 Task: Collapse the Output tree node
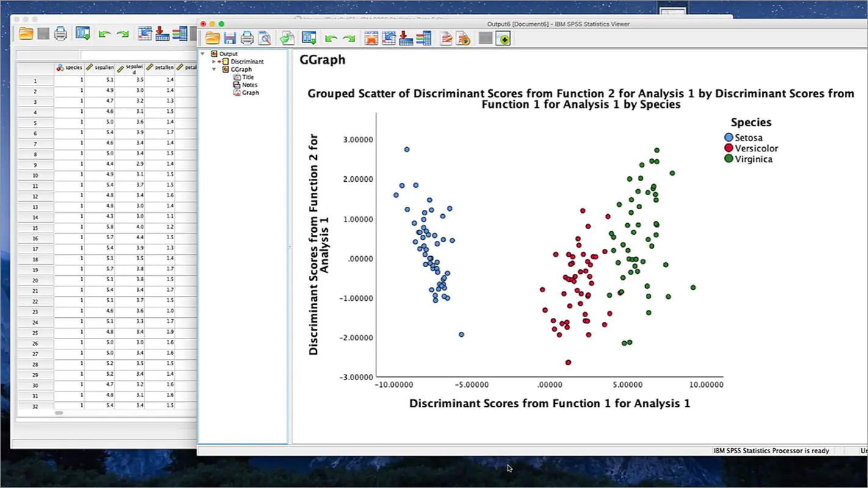tap(203, 54)
